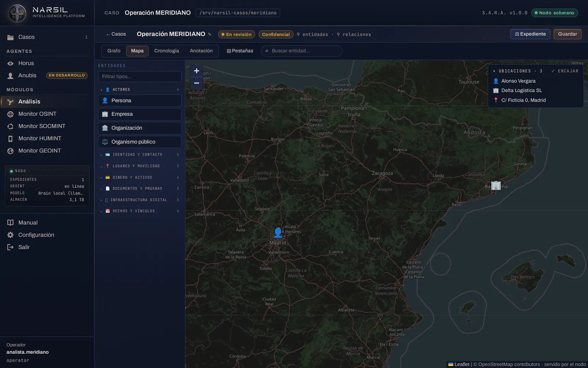Click the NARSIL logo emblem
Screen dimensions: 588x368
(17, 13)
